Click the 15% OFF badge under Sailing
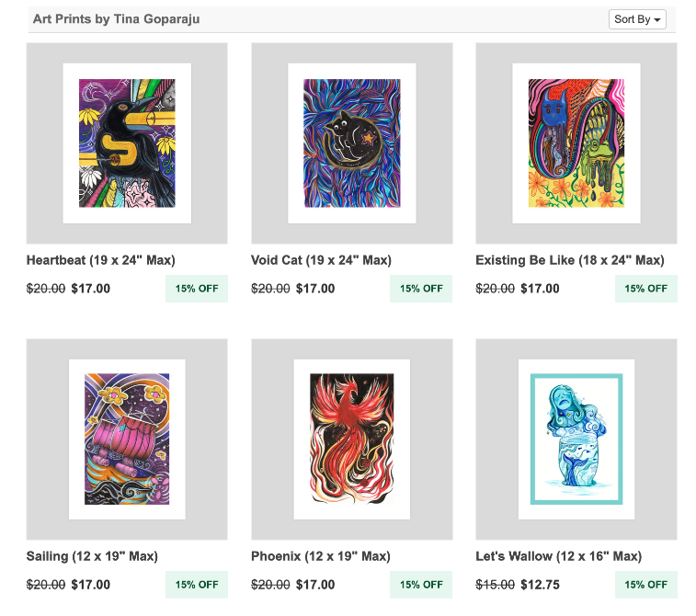 coord(197,585)
